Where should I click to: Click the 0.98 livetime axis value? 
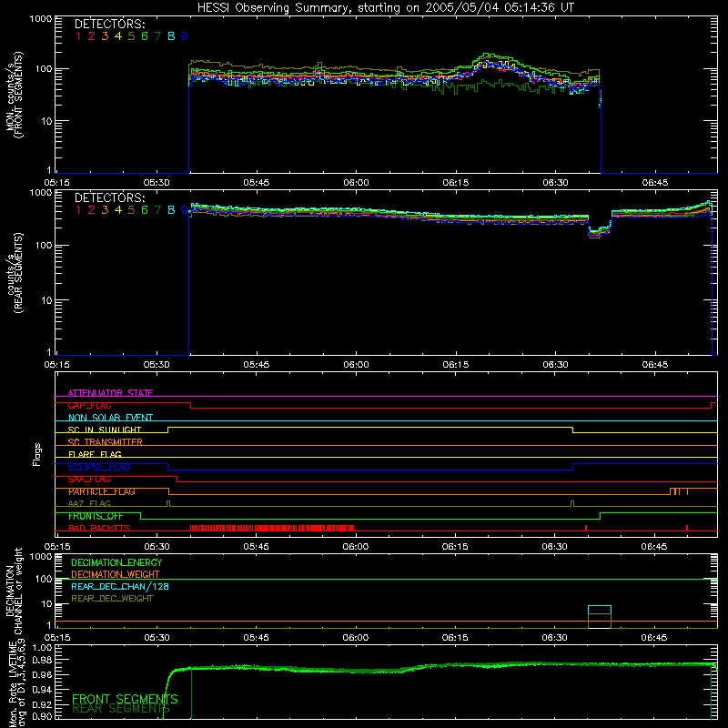point(43,660)
